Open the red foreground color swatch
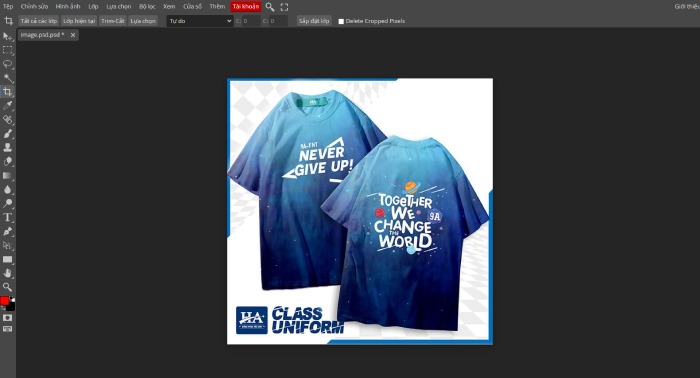 [x=4, y=301]
